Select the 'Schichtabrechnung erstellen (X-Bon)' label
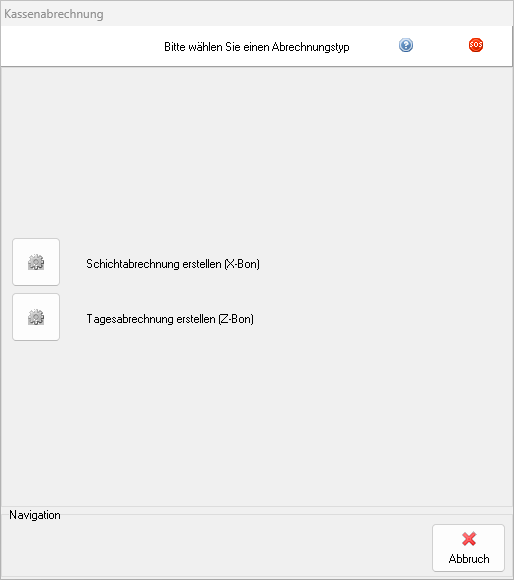 pos(173,264)
